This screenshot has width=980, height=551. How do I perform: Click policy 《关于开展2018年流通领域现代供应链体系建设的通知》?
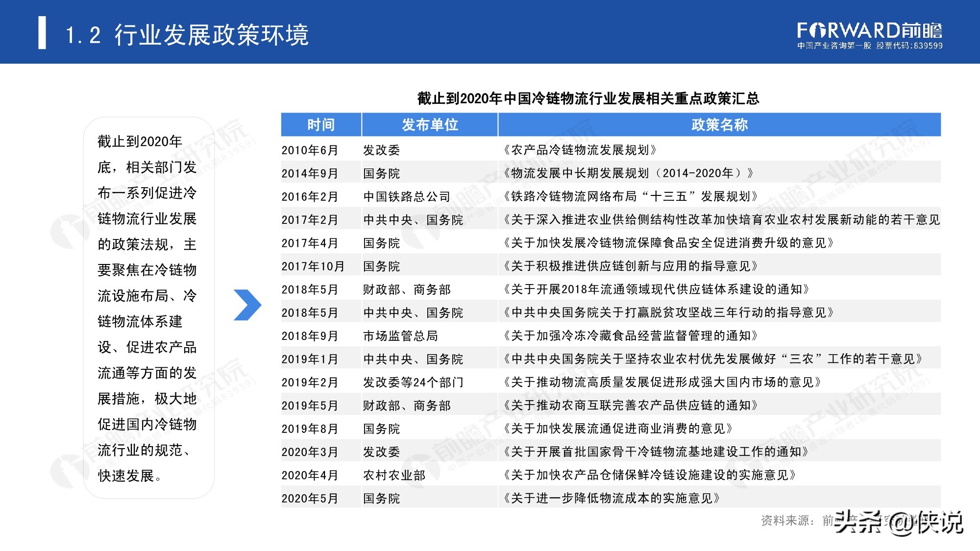[657, 289]
